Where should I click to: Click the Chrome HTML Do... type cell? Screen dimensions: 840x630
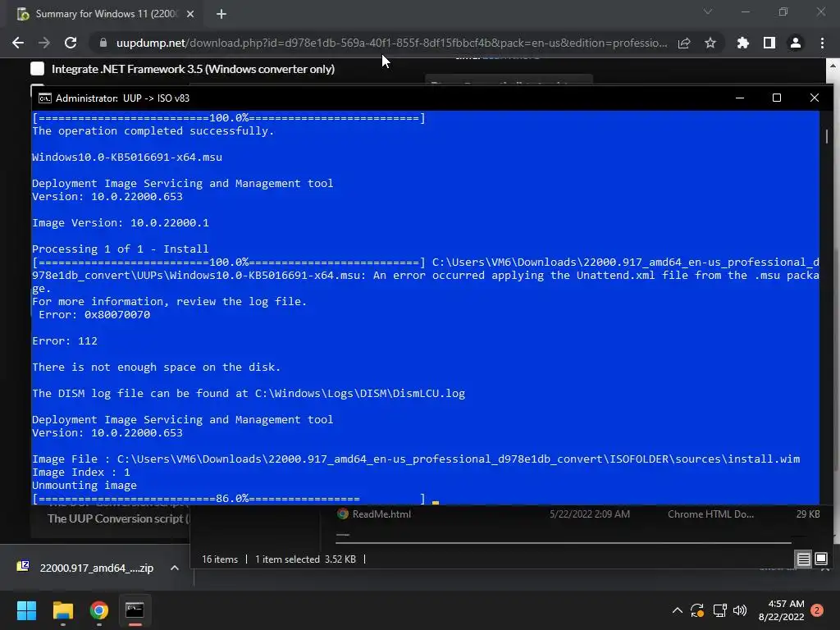[710, 514]
